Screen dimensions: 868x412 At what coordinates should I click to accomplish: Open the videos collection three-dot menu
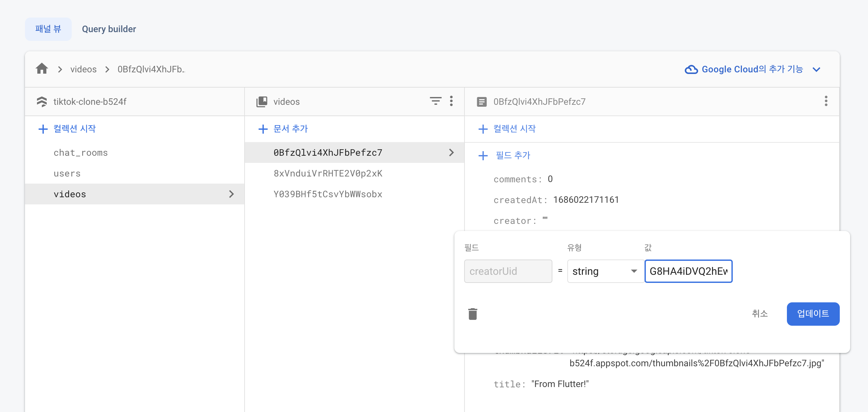(x=451, y=101)
